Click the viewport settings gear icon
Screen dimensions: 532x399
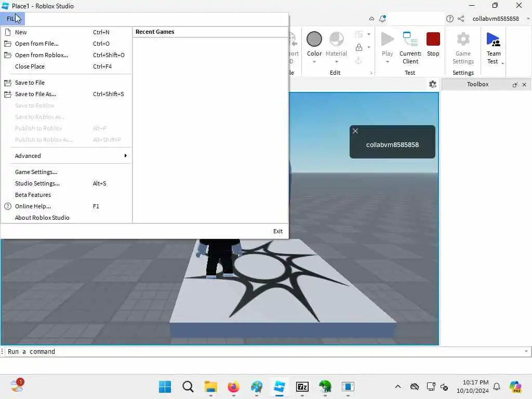point(433,84)
